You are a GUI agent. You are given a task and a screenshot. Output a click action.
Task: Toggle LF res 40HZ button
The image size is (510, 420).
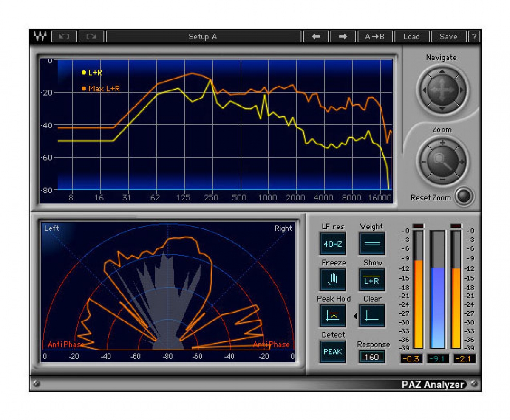coord(333,243)
